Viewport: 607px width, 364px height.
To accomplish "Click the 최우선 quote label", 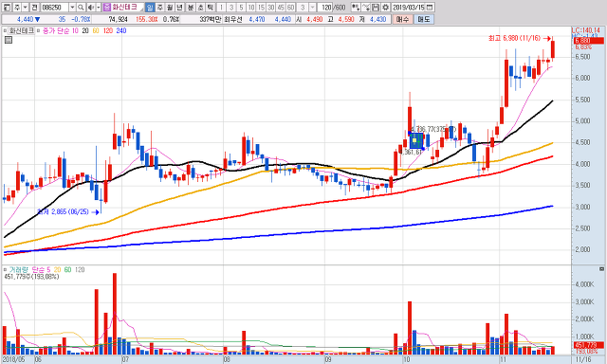I will point(232,19).
